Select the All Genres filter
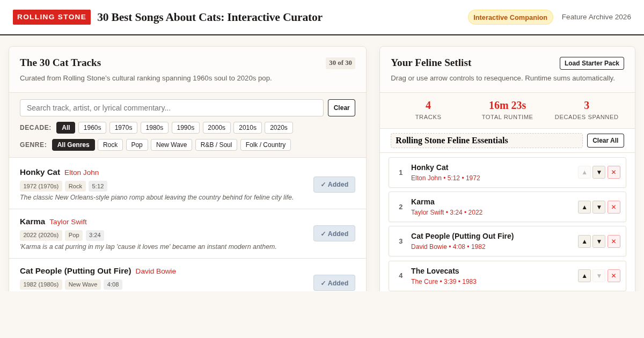This screenshot has height=338, width=644. 74,145
